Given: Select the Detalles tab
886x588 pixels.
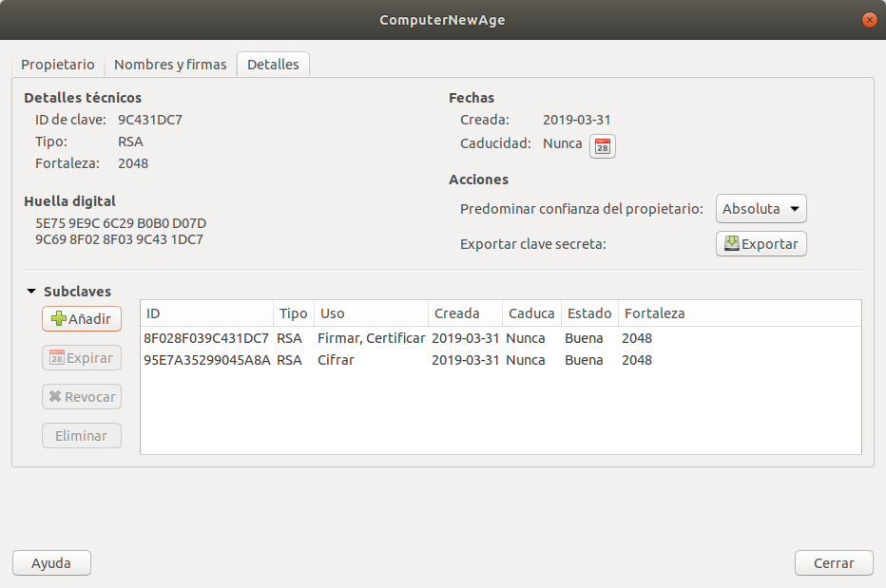Looking at the screenshot, I should pos(273,65).
